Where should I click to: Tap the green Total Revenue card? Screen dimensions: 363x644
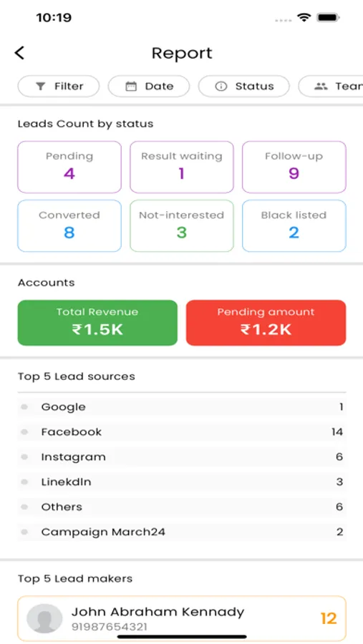(x=97, y=323)
